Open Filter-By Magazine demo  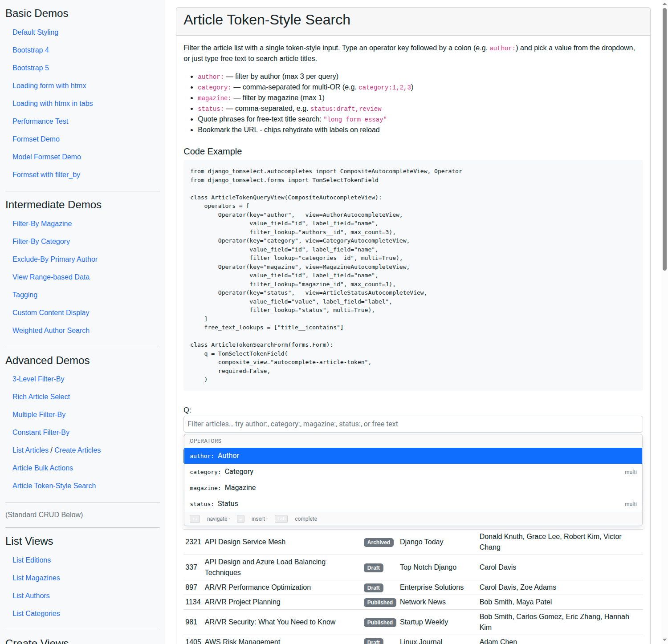point(42,223)
